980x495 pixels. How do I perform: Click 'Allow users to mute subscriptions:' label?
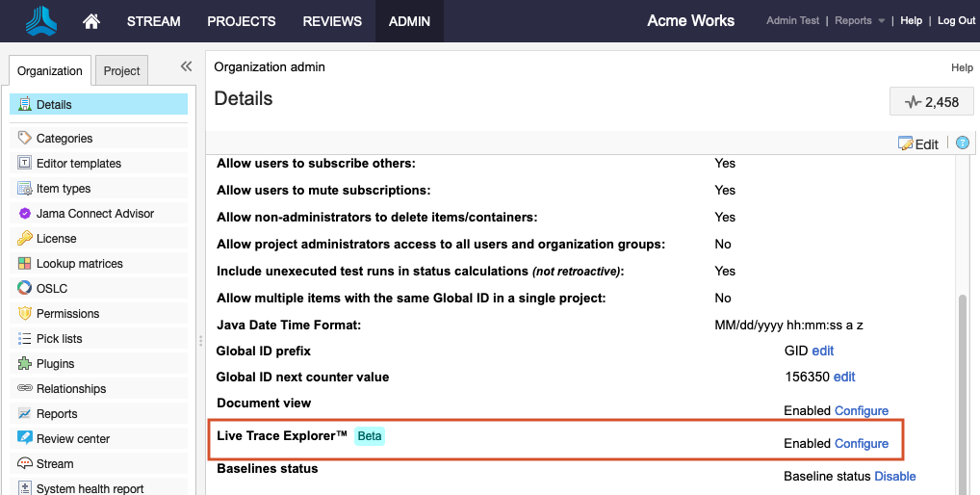[323, 190]
